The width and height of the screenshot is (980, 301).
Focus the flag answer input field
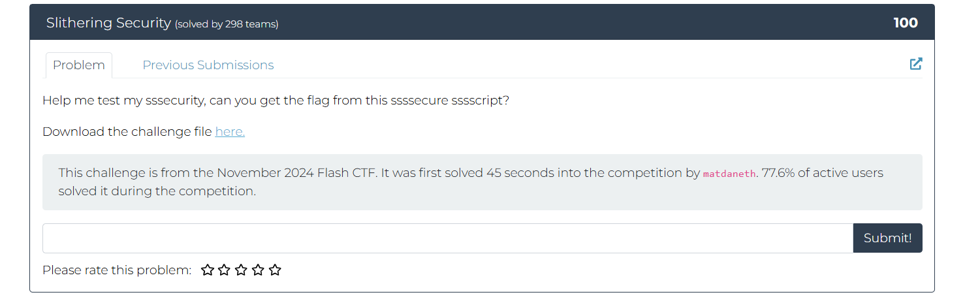click(x=447, y=238)
